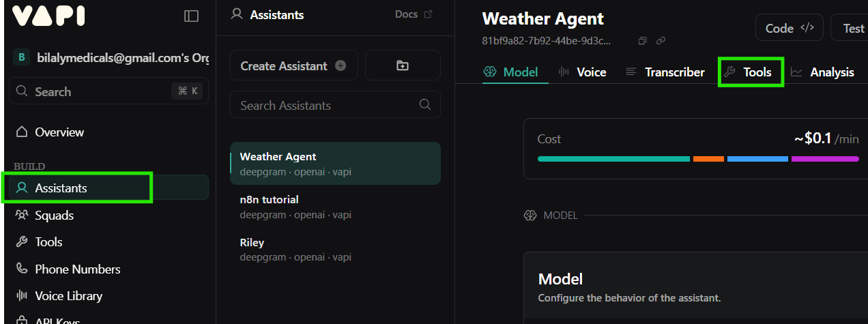This screenshot has width=868, height=324.
Task: Click the Overview home icon
Action: pos(22,132)
